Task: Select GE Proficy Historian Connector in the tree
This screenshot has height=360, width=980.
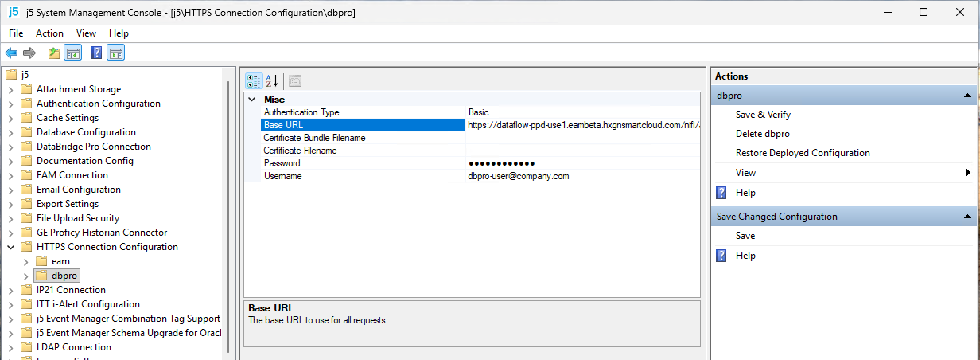Action: coord(102,233)
